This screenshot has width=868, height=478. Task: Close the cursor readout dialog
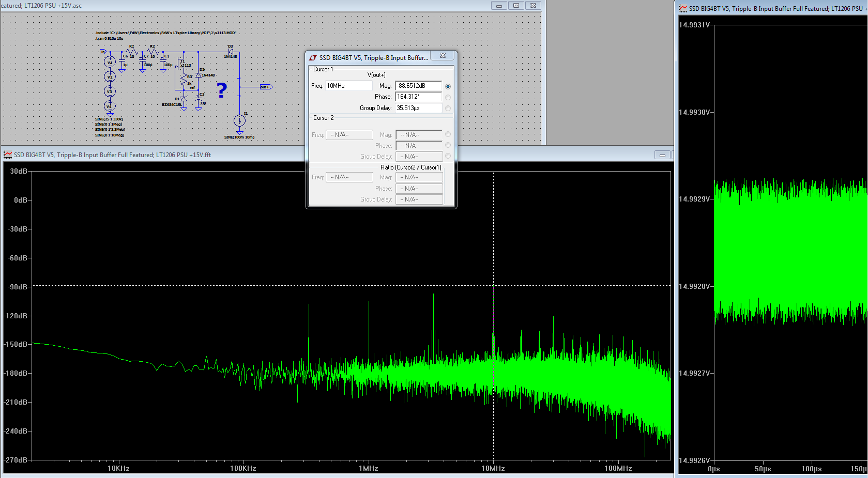pyautogui.click(x=443, y=55)
